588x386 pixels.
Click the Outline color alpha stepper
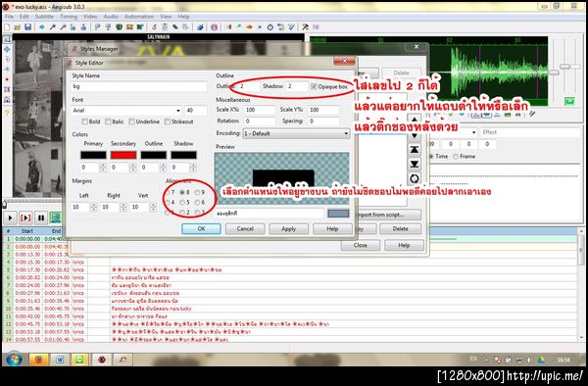pos(163,168)
